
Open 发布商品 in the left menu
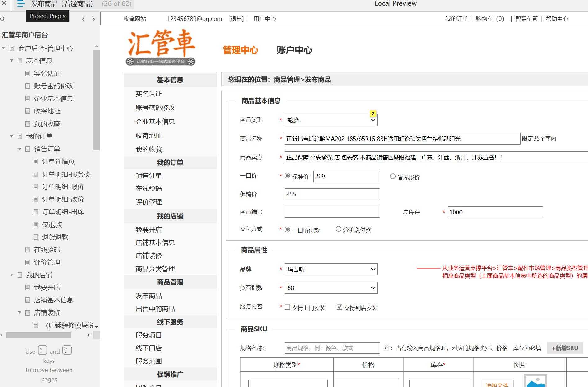click(149, 296)
